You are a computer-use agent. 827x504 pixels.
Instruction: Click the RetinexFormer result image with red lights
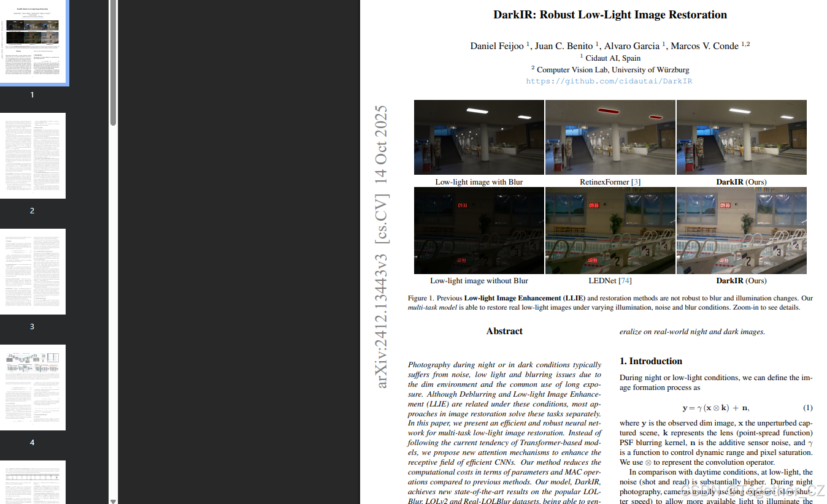pyautogui.click(x=610, y=137)
